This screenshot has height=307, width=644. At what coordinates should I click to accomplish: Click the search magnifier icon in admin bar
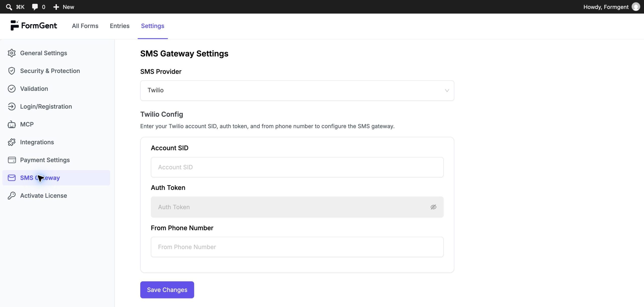click(x=9, y=7)
